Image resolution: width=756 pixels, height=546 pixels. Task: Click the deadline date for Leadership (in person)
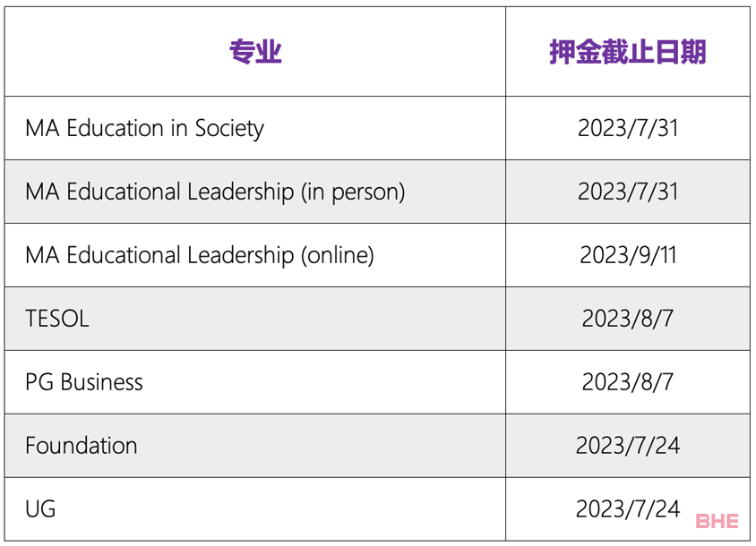point(627,192)
